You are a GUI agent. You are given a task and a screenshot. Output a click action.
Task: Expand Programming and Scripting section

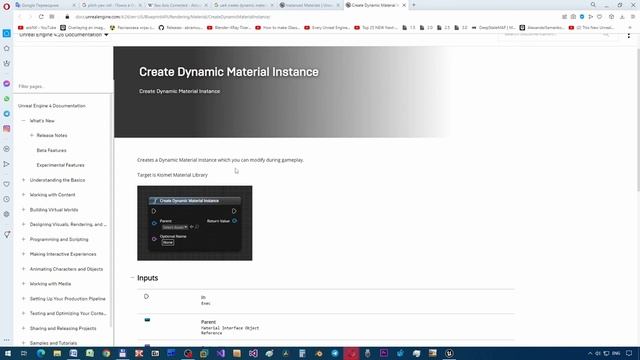(23, 239)
